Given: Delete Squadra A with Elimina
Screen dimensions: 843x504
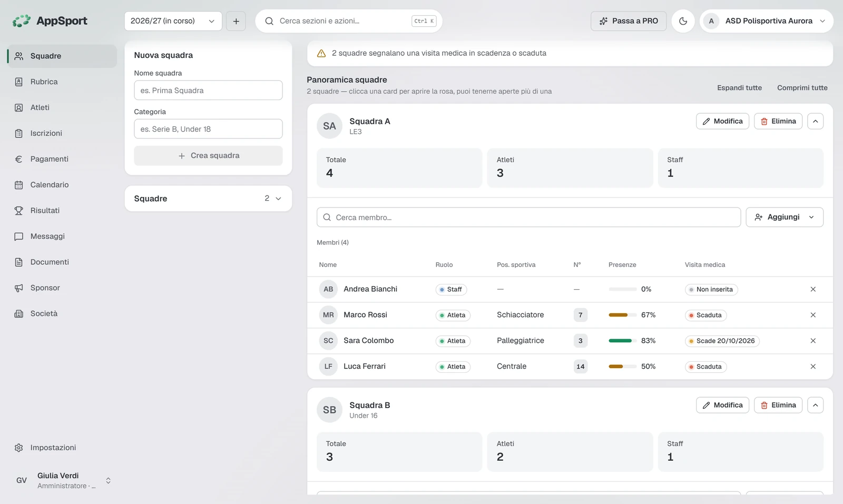Looking at the screenshot, I should (778, 121).
